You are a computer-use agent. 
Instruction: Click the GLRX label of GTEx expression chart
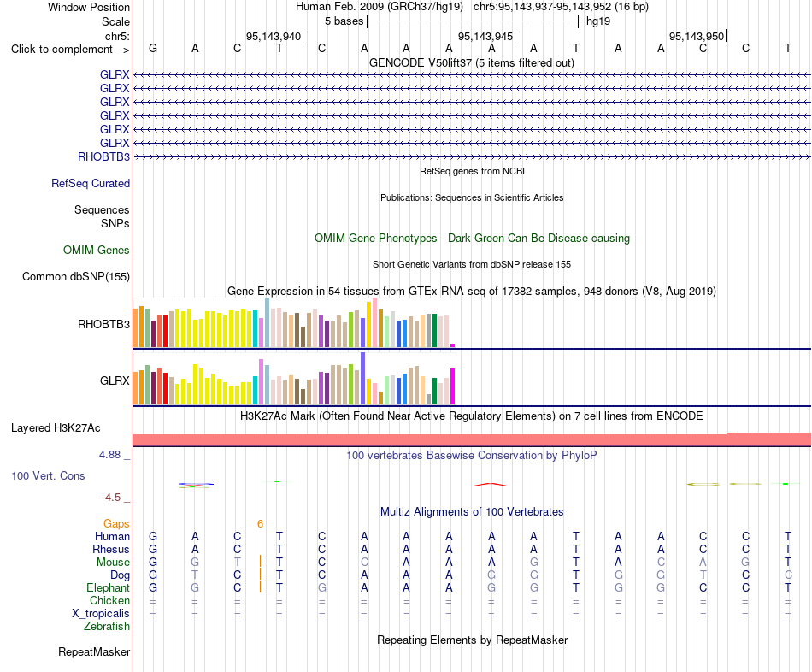pos(115,380)
